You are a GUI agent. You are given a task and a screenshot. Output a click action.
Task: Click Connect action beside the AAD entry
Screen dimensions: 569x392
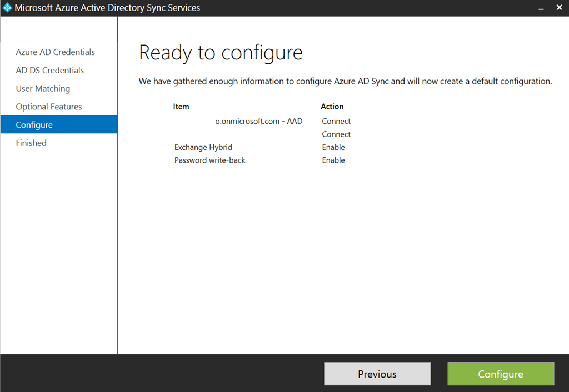(x=336, y=121)
